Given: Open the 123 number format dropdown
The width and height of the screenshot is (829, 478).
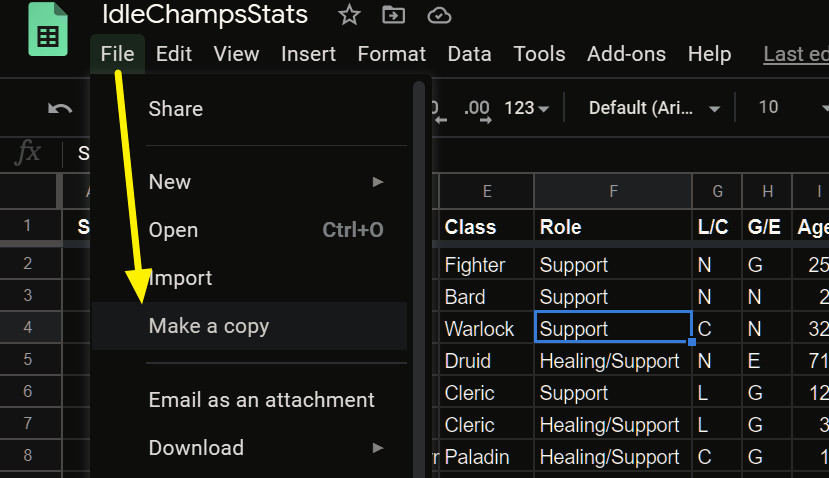Looking at the screenshot, I should click(526, 108).
